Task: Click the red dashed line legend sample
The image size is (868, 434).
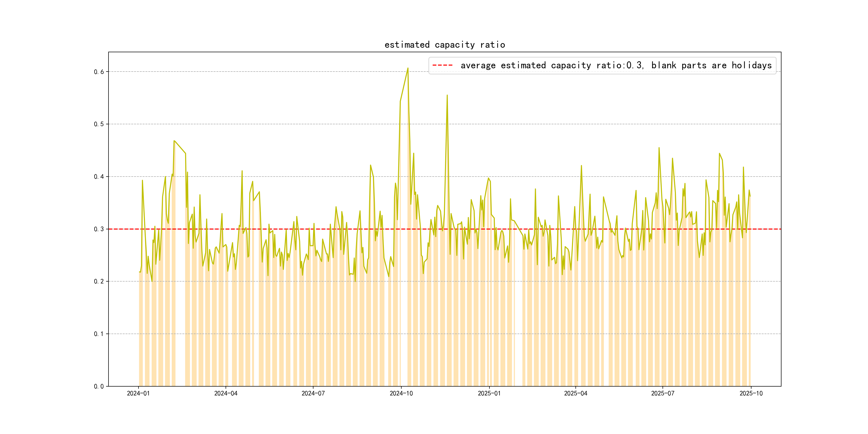Action: 442,65
